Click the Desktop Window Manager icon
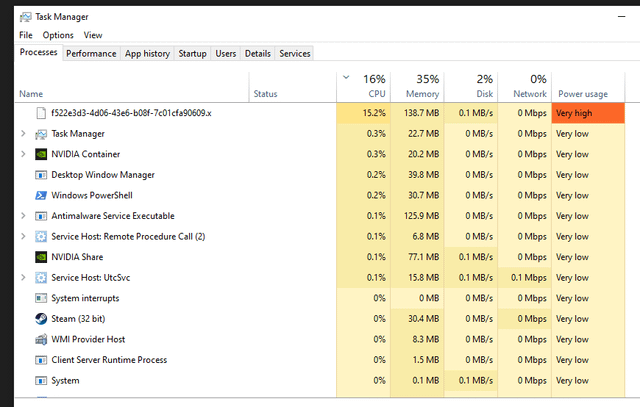640x407 pixels. pyautogui.click(x=41, y=175)
